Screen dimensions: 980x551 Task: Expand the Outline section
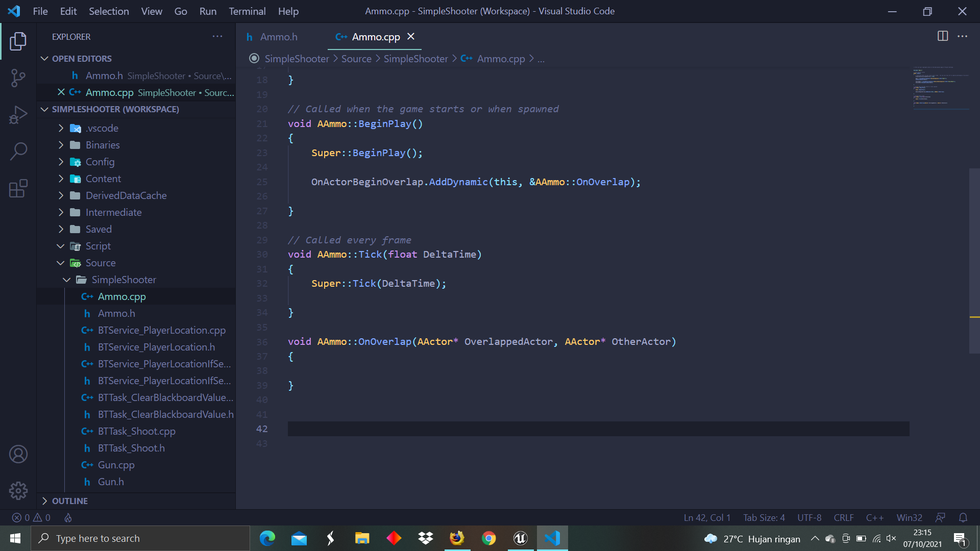tap(70, 501)
